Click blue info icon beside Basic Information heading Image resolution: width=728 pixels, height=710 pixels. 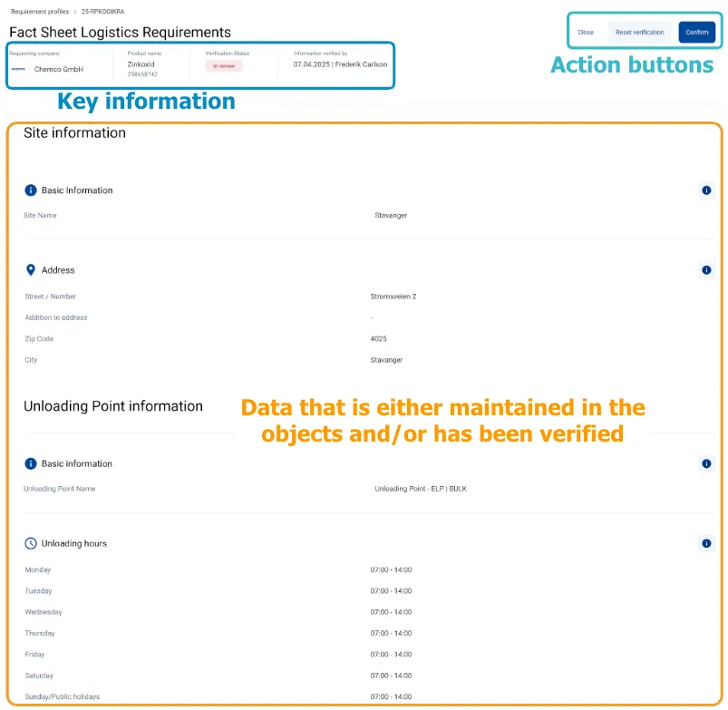click(x=31, y=190)
